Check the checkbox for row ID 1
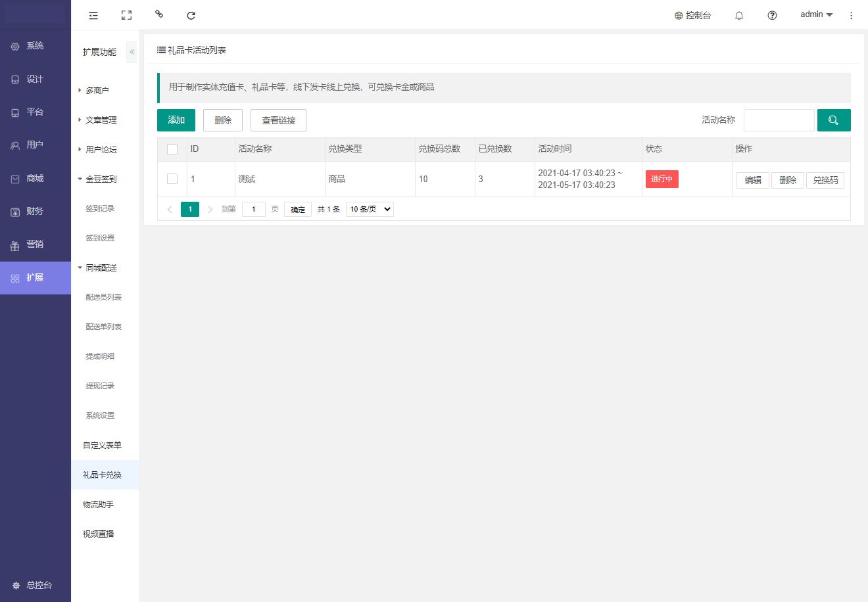868x602 pixels. [x=172, y=179]
